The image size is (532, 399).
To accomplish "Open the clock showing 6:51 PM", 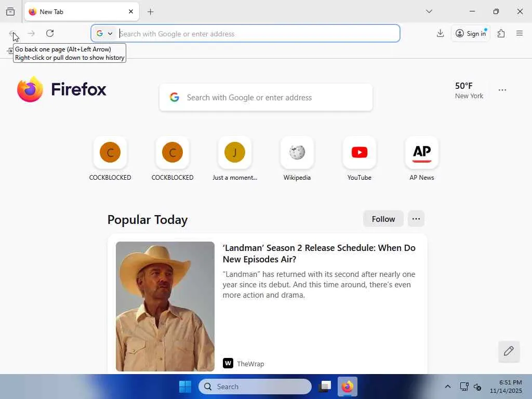I will coord(506,387).
